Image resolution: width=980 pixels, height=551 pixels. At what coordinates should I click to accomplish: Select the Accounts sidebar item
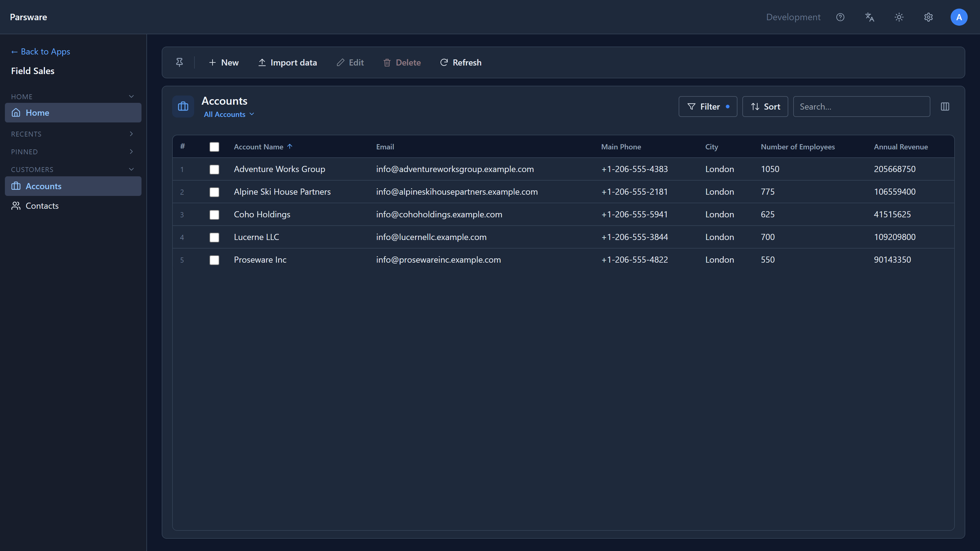(73, 186)
